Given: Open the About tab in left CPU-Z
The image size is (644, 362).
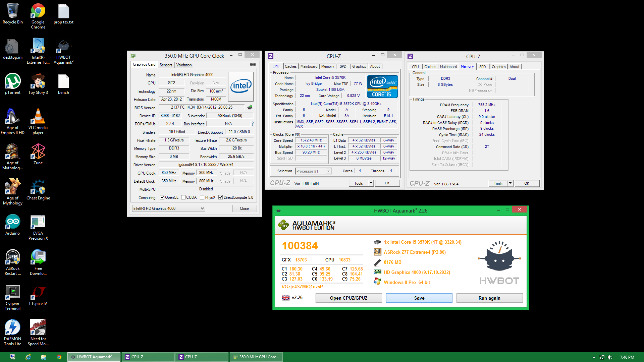Looking at the screenshot, I should coord(375,66).
